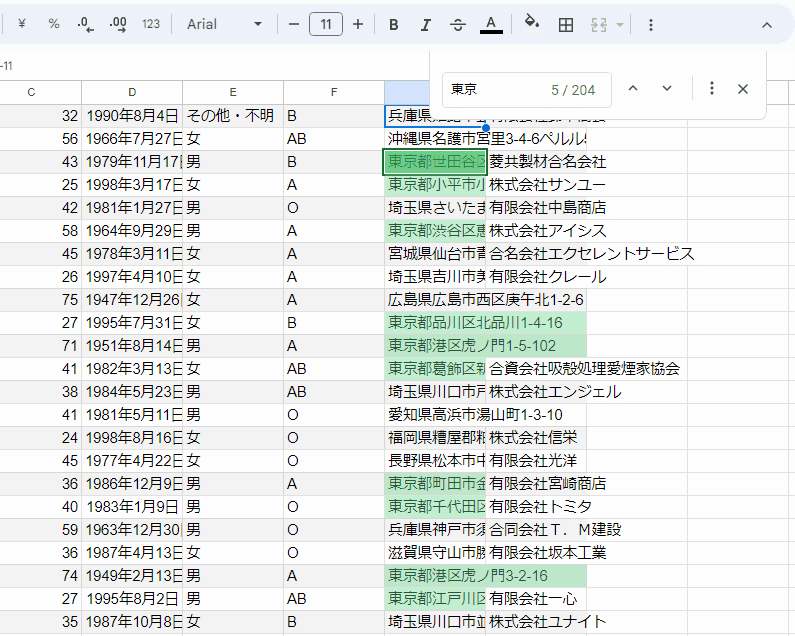The height and width of the screenshot is (636, 795).
Task: Open find box more options
Action: (712, 89)
